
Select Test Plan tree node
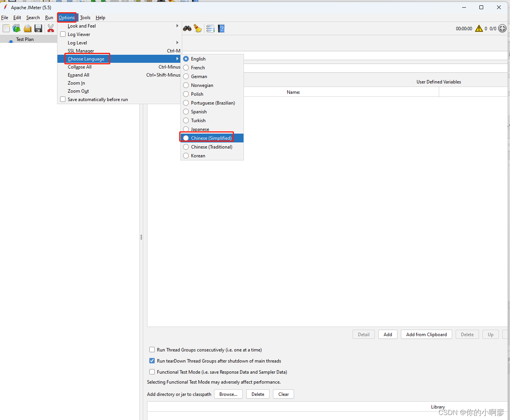[x=25, y=39]
